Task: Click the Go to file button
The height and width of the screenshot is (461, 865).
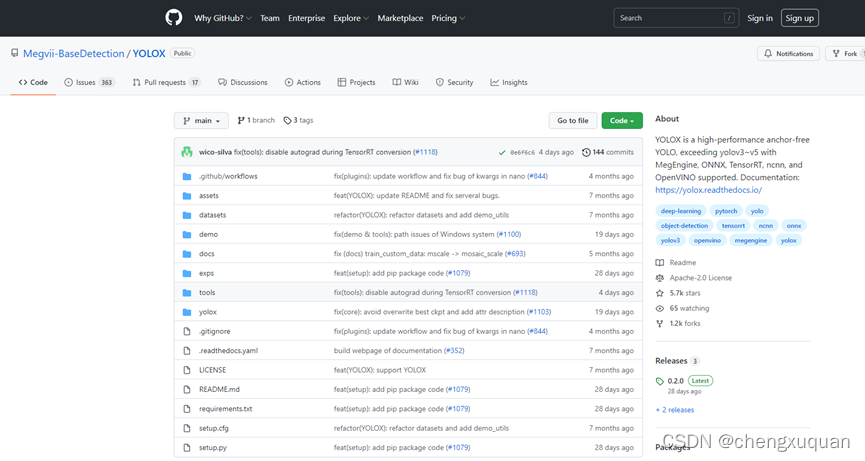Action: pos(573,120)
